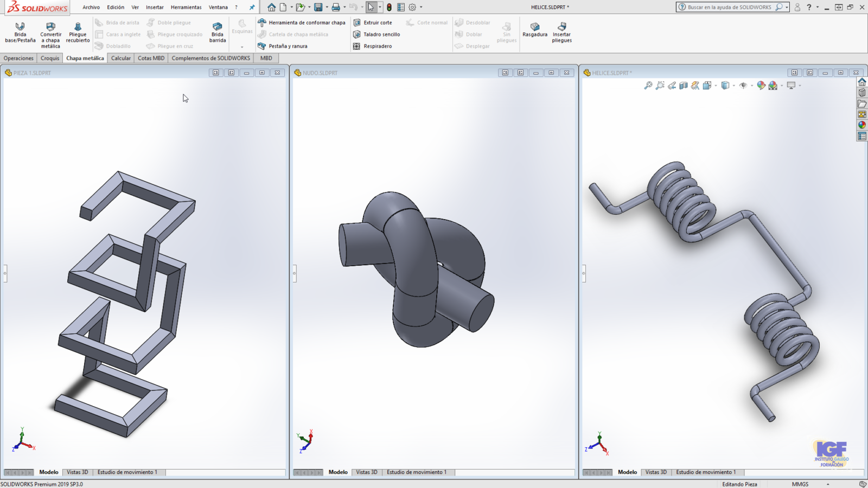Toggle the pin on the menu bar
868x488 pixels.
point(251,7)
